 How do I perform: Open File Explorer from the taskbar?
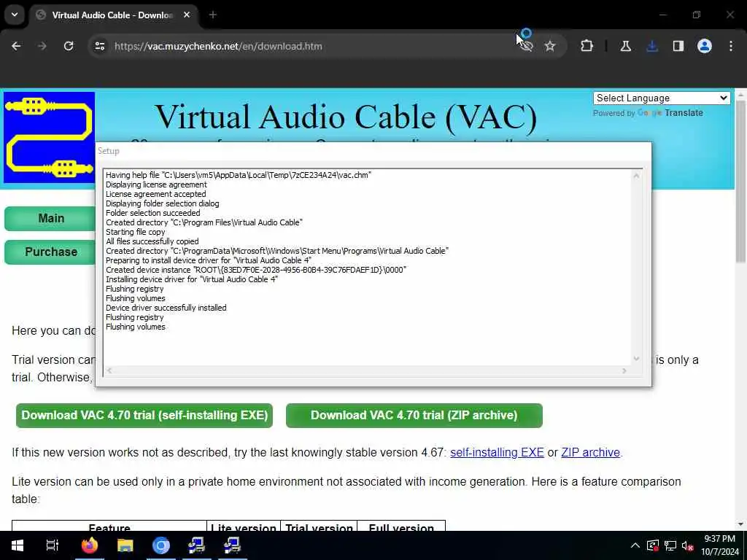pyautogui.click(x=125, y=545)
